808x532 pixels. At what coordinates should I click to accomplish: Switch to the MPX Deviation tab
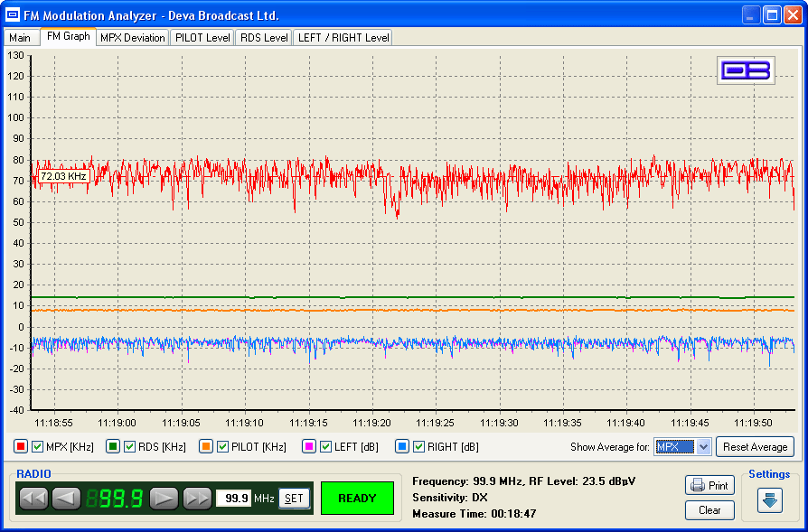pos(133,38)
